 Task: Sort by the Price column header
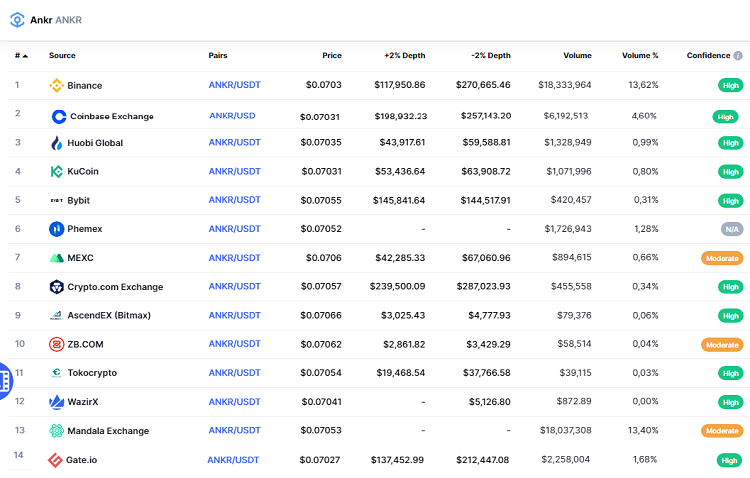tap(331, 56)
